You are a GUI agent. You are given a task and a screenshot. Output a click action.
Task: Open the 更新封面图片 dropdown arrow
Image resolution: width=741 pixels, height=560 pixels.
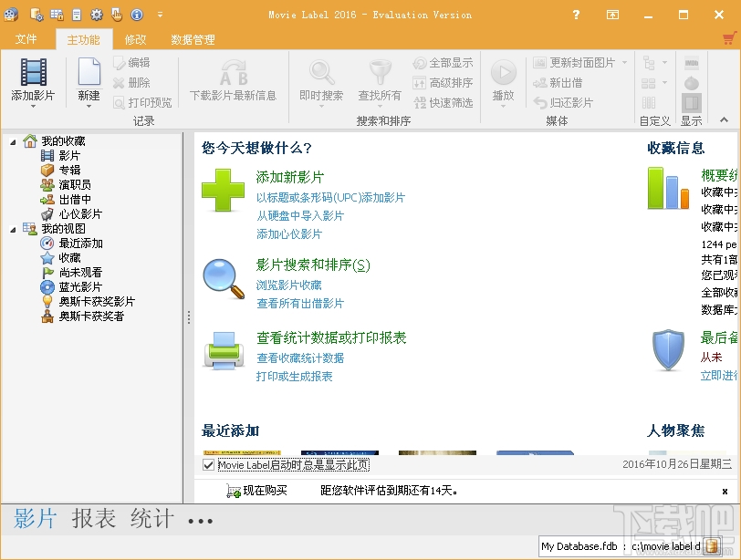point(625,62)
